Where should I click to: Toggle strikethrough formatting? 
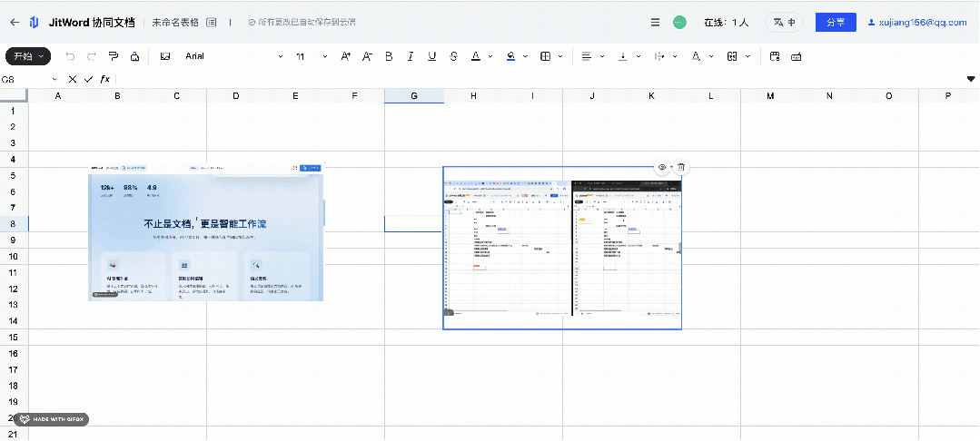(454, 56)
